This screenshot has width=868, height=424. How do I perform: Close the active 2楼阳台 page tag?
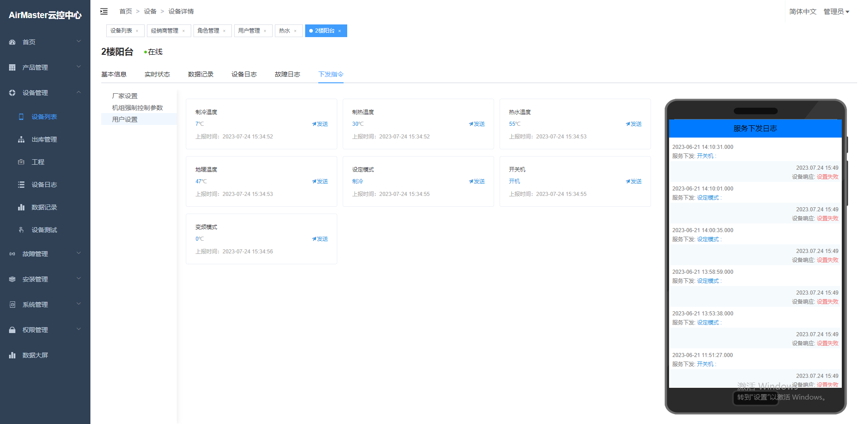(340, 31)
